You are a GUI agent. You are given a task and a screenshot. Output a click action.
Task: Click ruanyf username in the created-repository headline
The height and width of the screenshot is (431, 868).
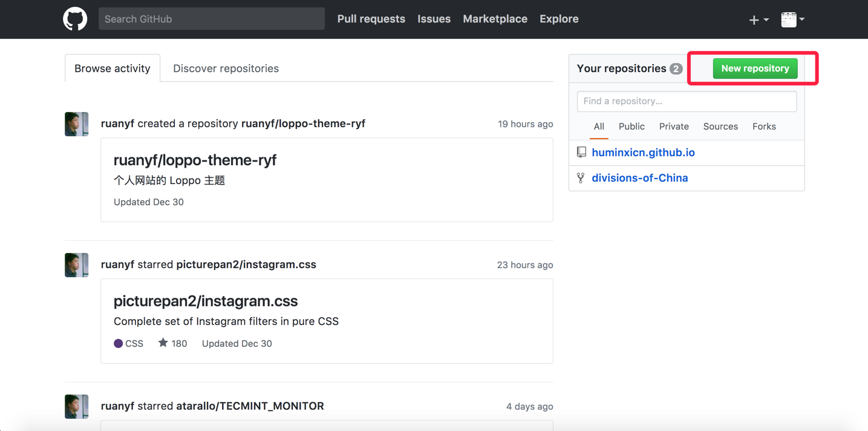[118, 123]
